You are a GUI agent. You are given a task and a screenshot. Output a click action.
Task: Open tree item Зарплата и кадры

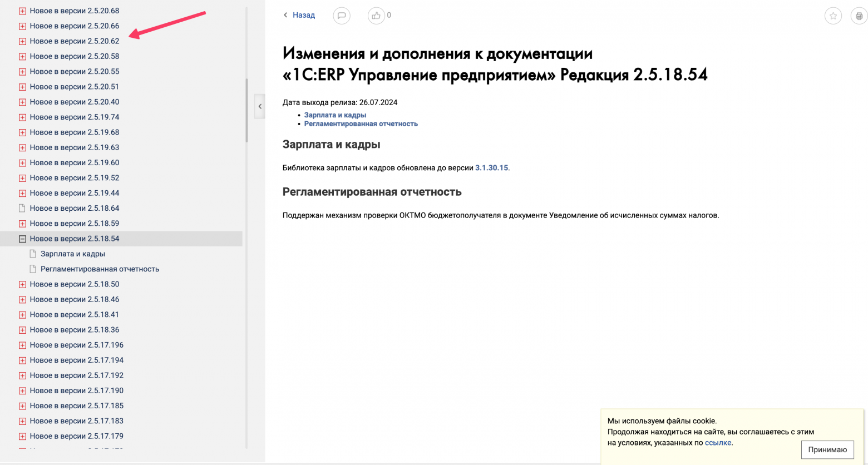point(73,254)
